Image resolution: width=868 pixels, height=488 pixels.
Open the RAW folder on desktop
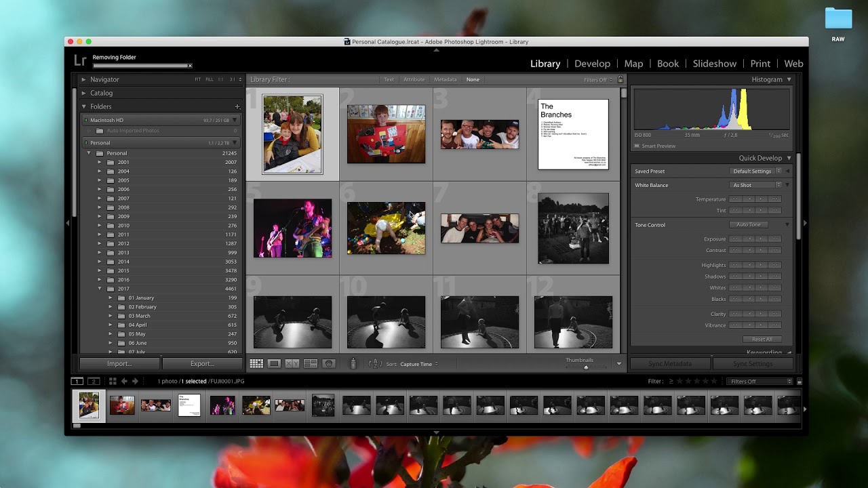[838, 19]
